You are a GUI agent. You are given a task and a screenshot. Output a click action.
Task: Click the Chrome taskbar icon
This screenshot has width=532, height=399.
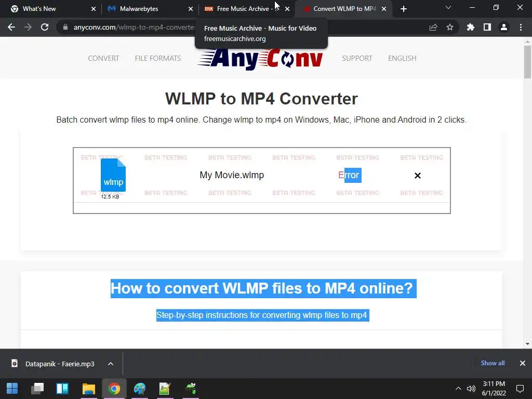coord(114,389)
